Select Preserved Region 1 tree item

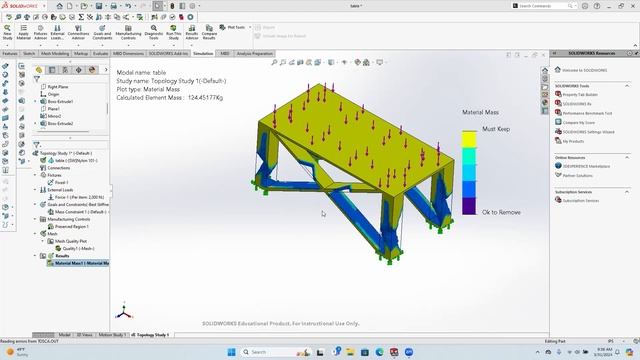[x=68, y=227]
